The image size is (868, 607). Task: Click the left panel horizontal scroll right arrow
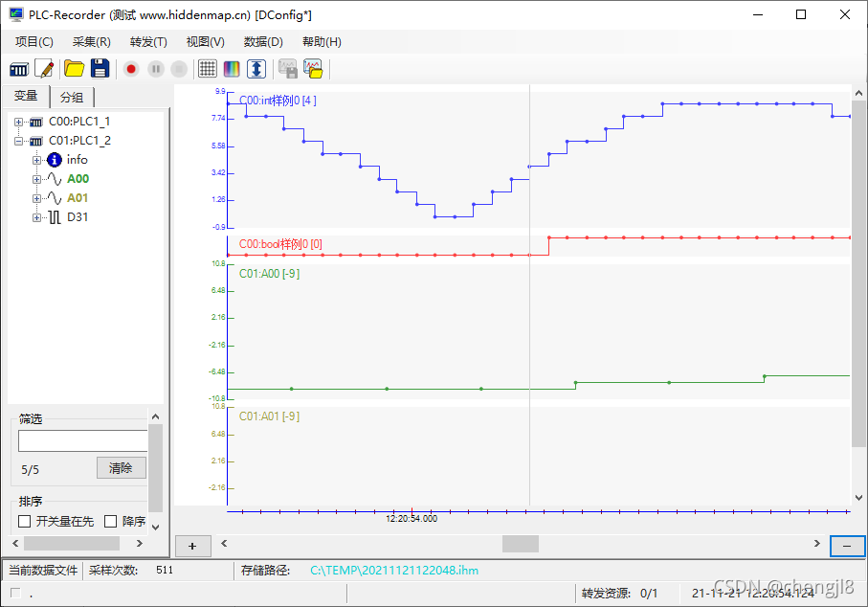tap(140, 543)
